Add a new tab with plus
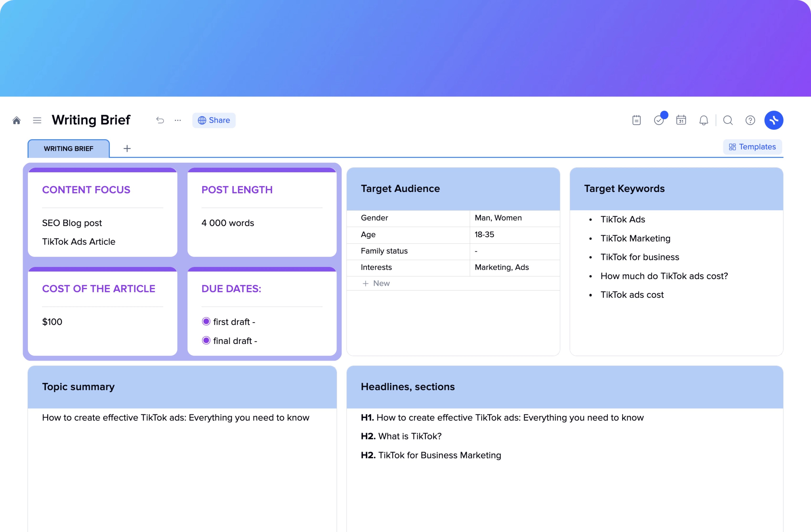The width and height of the screenshot is (811, 532). tap(127, 148)
